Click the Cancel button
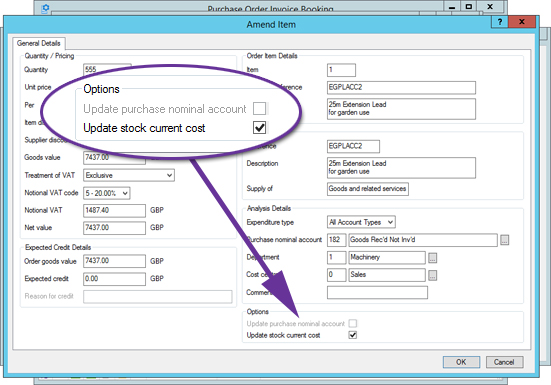The height and width of the screenshot is (385, 551). tap(504, 362)
